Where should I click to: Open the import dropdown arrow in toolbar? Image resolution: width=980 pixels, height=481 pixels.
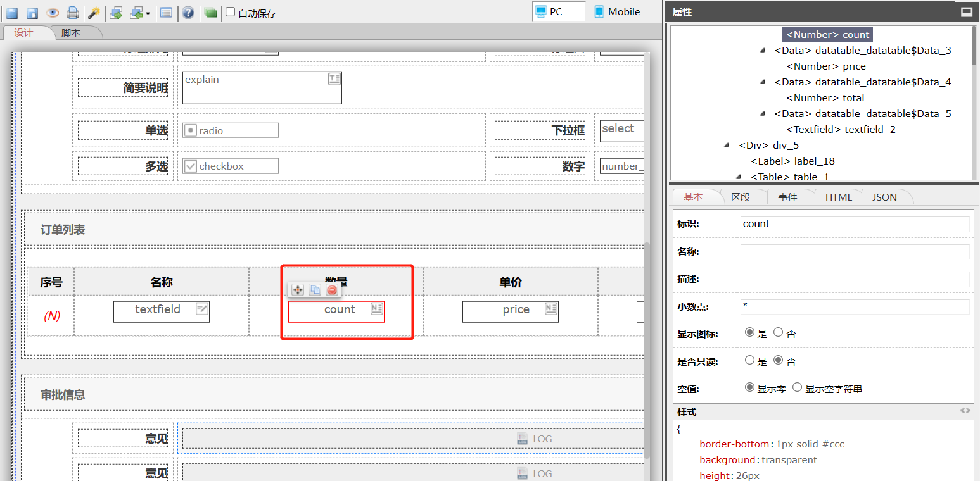pos(148,13)
